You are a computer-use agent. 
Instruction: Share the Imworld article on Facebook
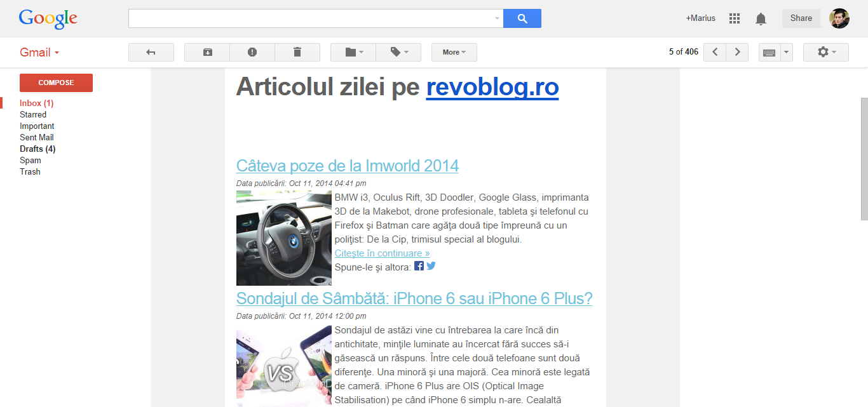point(419,266)
